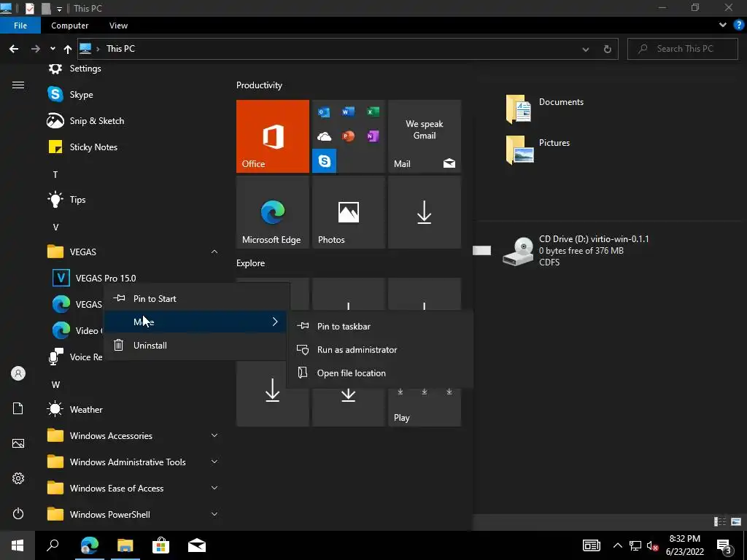Go back in File Explorer
This screenshot has width=747, height=560.
coord(14,49)
